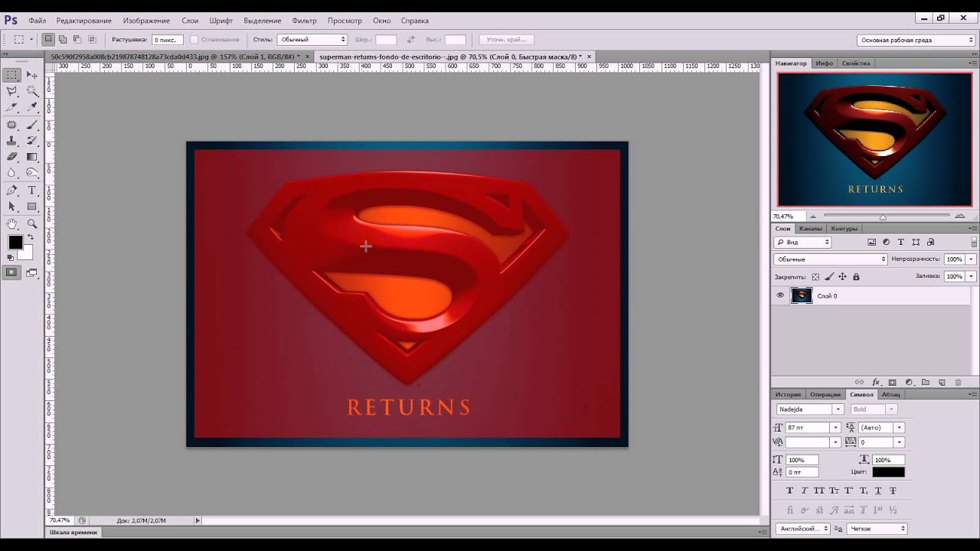Add a layer style with fx
The width and height of the screenshot is (980, 551).
876,382
